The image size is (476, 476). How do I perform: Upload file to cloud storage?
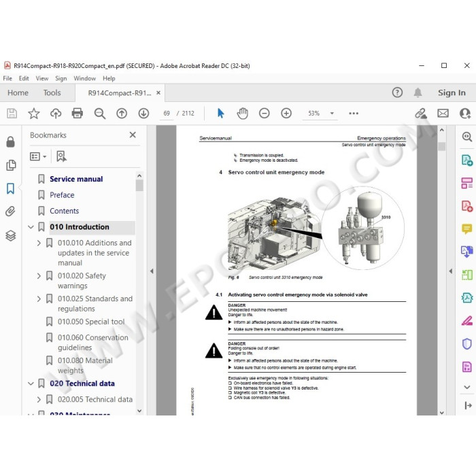coord(56,114)
